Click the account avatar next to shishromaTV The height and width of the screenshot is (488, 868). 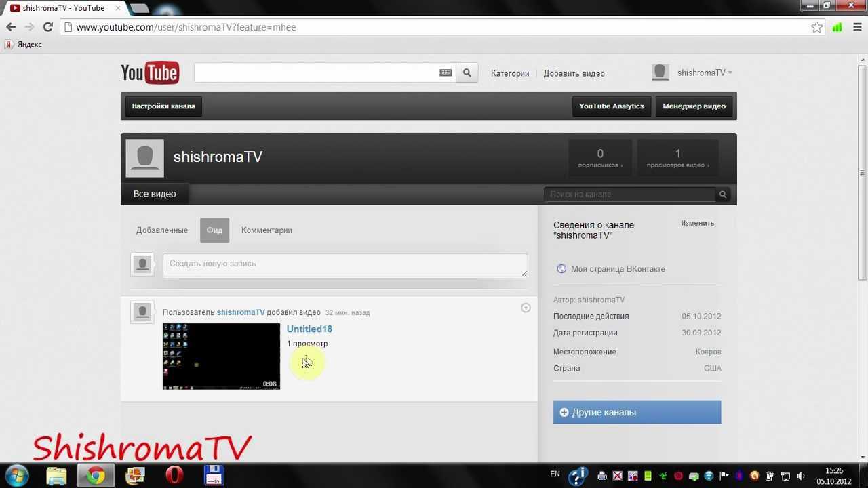tap(660, 73)
